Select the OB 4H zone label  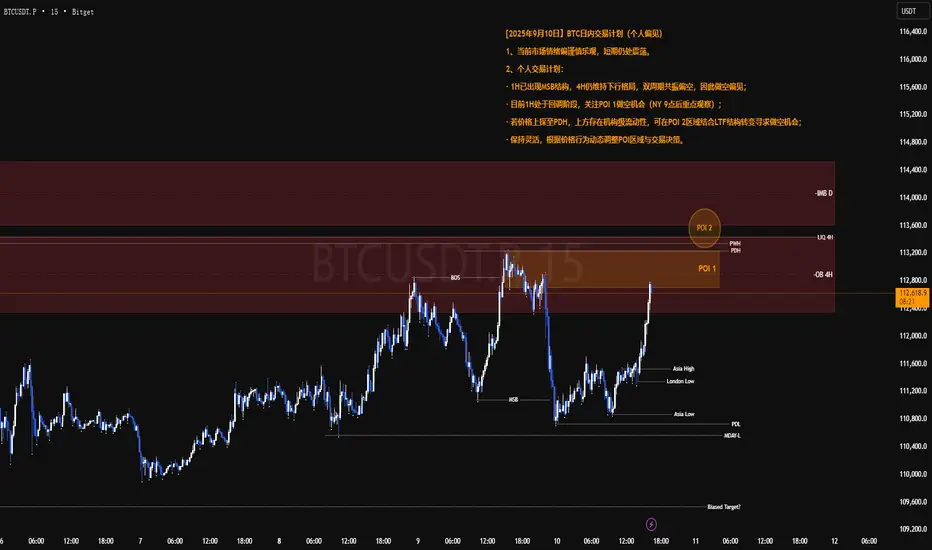[823, 275]
